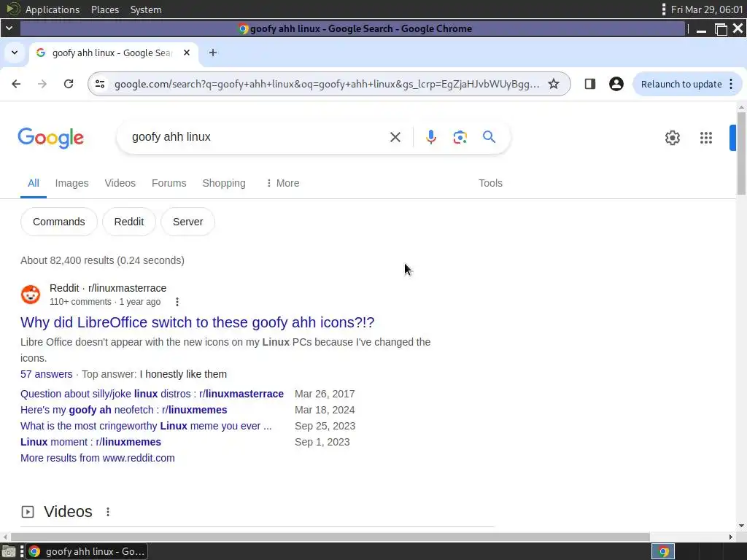Open 'Linux moment : r/linuxmemes' link

pos(90,443)
